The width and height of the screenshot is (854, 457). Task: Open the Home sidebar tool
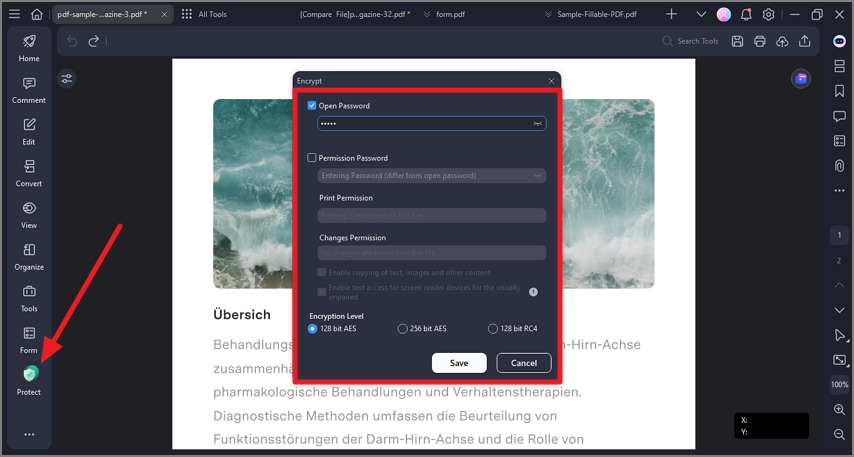coord(29,48)
